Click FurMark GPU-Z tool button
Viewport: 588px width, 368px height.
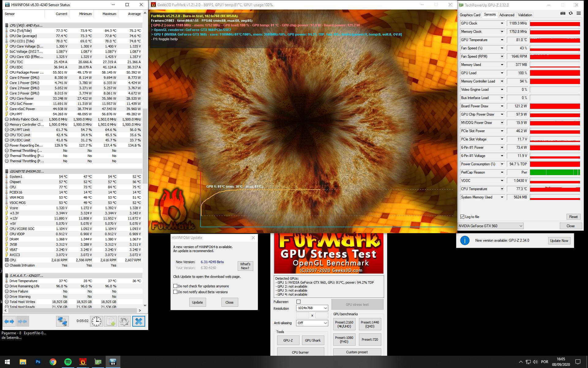pyautogui.click(x=288, y=340)
